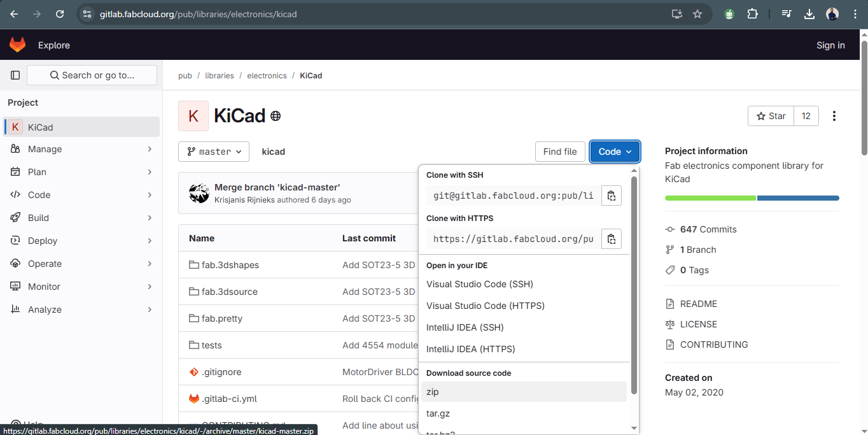Click the large K project avatar

pos(193,116)
